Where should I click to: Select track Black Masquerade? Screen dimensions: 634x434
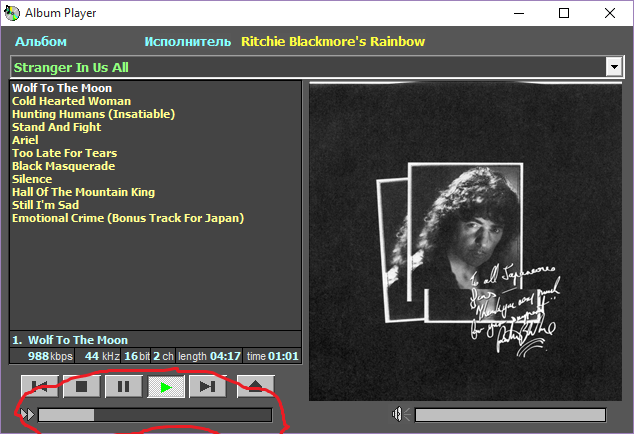[x=63, y=166]
